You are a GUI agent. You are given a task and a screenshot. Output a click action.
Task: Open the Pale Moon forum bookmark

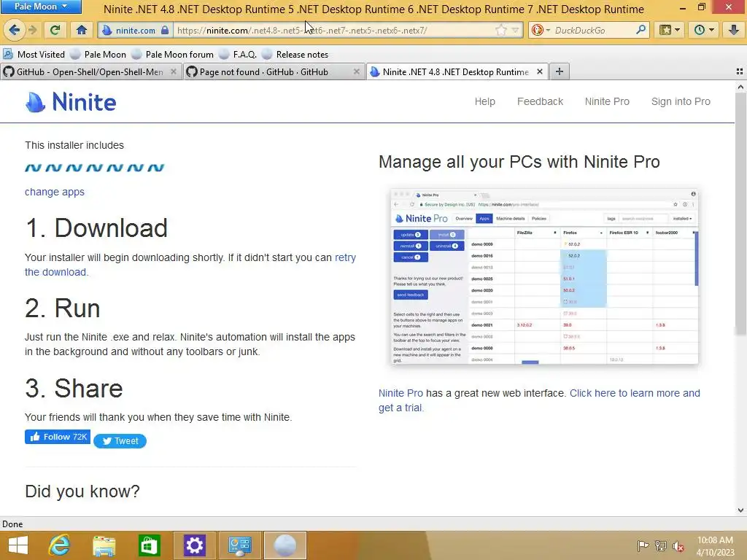point(173,54)
